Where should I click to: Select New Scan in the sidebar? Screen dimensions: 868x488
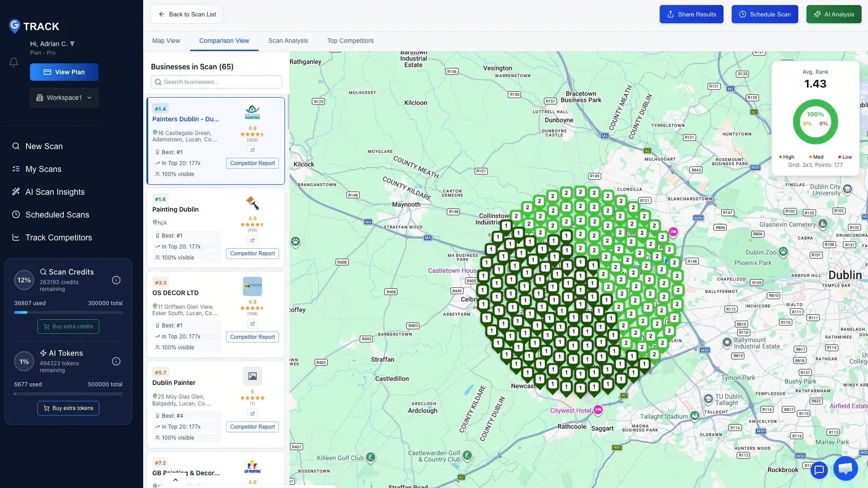coord(44,146)
